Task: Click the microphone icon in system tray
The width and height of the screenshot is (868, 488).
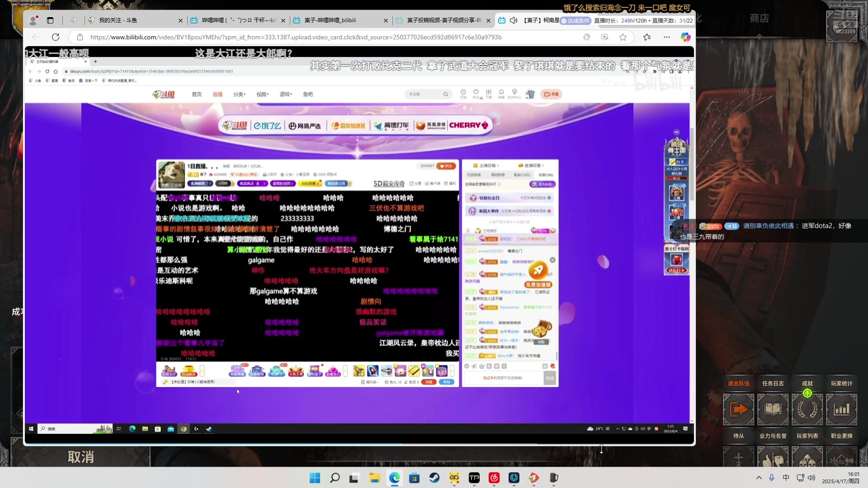Action: tap(772, 478)
